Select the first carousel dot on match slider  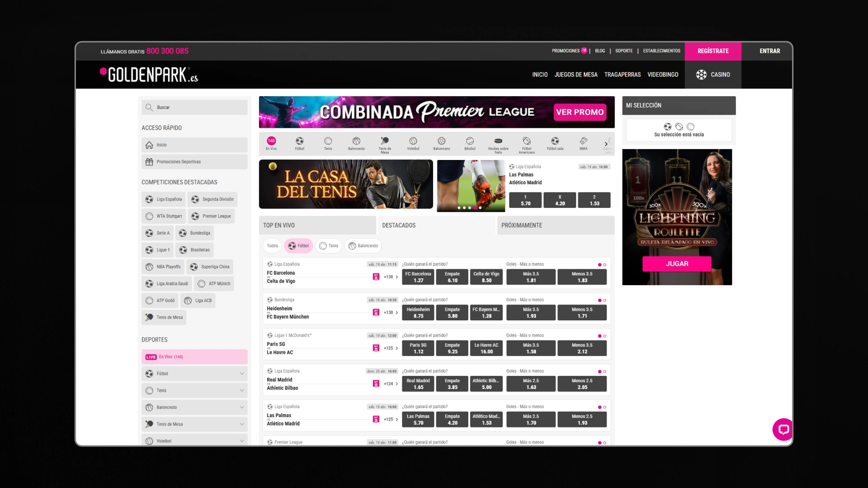click(x=459, y=208)
